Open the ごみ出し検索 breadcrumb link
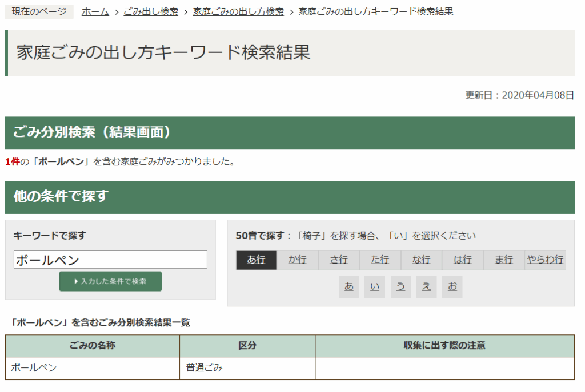 pyautogui.click(x=151, y=11)
